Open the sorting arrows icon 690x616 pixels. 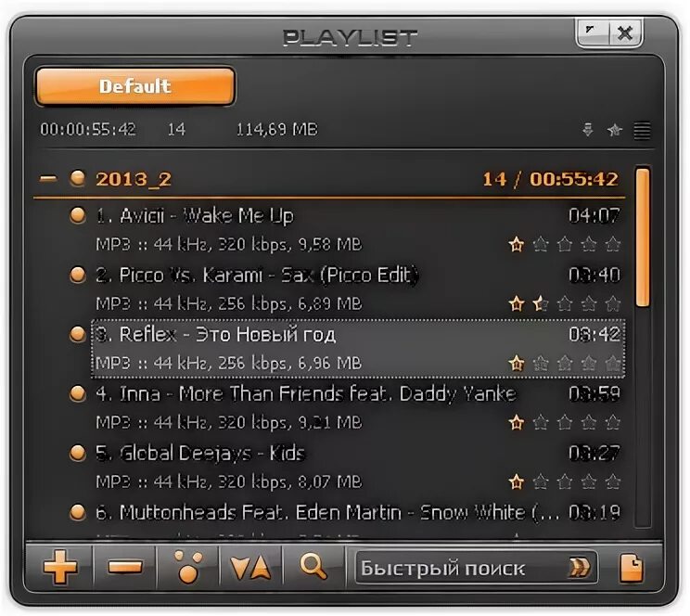tap(250, 567)
